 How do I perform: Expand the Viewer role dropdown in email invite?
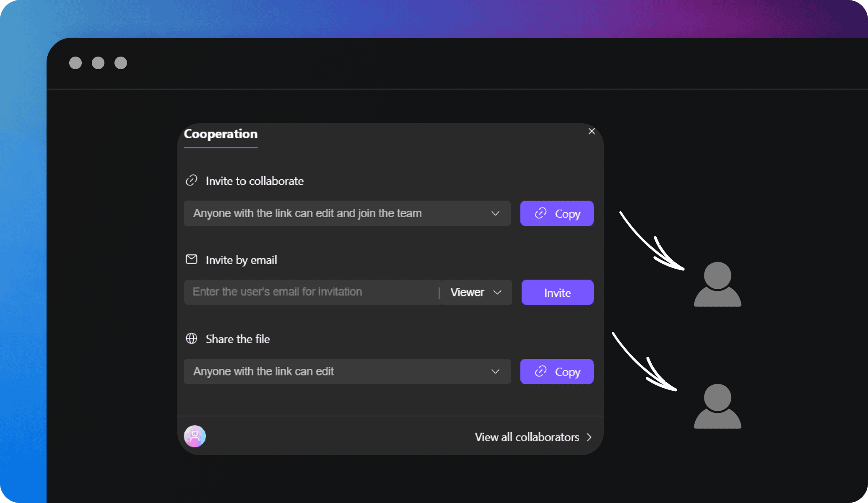(475, 292)
